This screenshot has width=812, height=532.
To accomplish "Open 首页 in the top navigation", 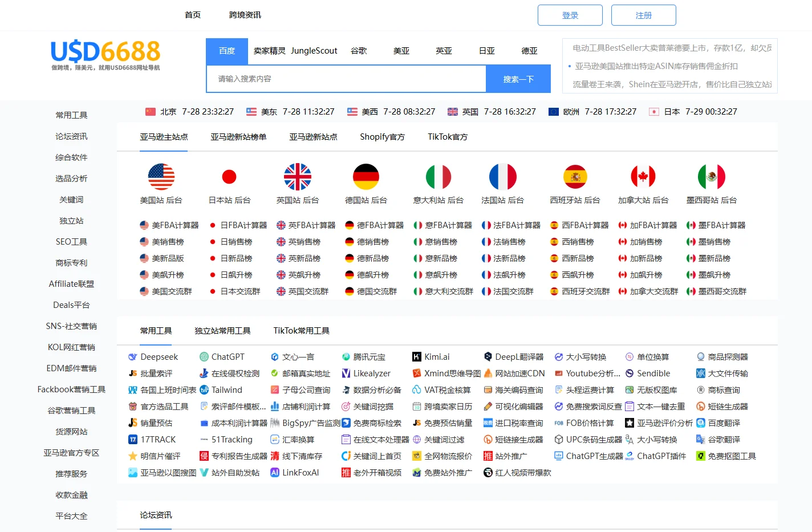I will click(x=193, y=15).
